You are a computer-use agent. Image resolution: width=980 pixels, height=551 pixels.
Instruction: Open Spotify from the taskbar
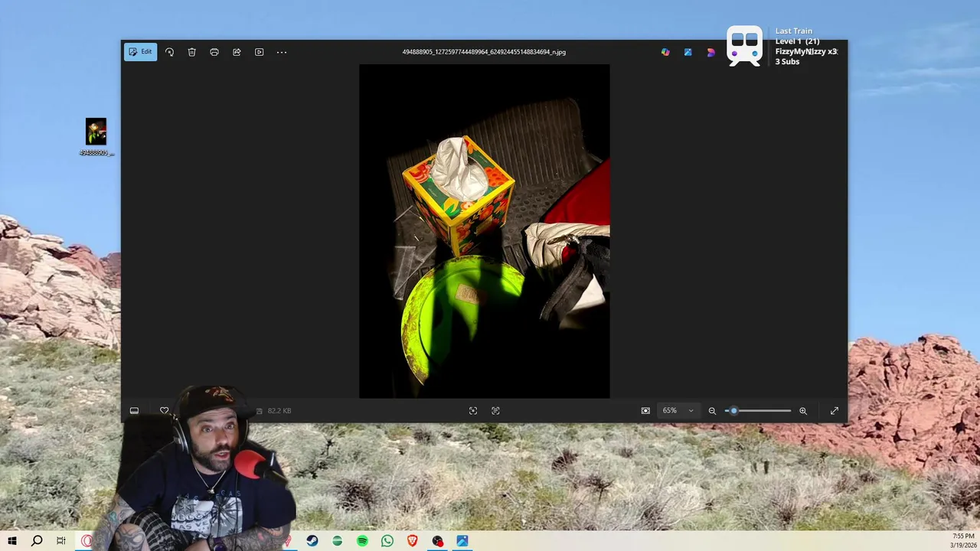point(362,541)
